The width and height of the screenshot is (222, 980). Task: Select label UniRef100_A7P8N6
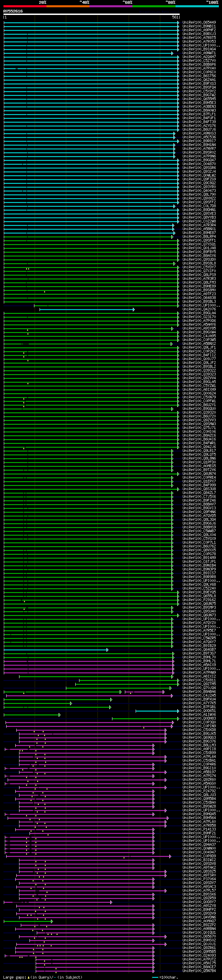199,156
